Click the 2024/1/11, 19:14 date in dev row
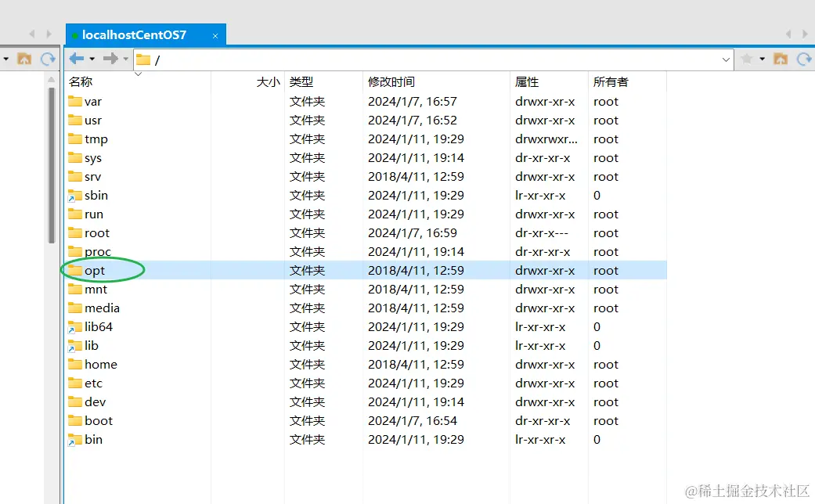The image size is (815, 504). 416,401
